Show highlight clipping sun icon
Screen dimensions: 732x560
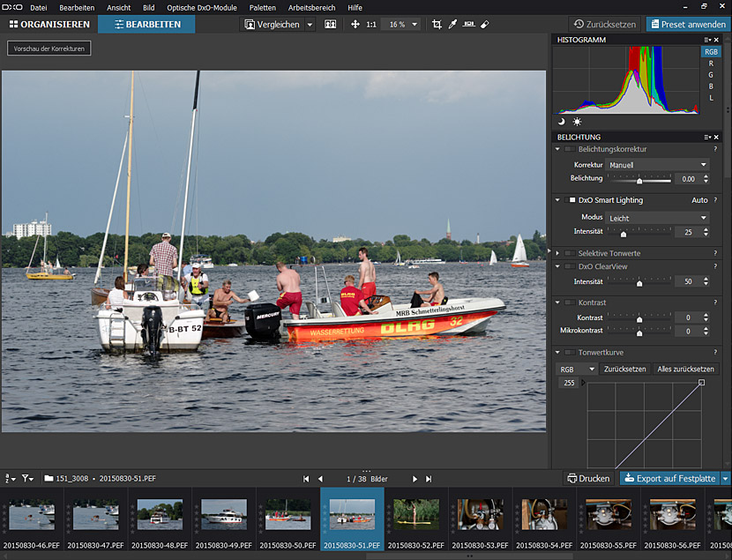click(577, 122)
